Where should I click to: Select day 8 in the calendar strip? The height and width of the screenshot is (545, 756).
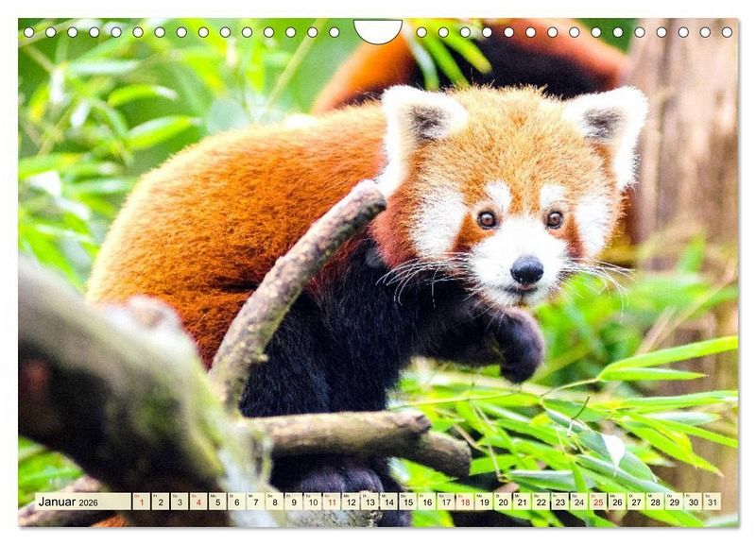275,502
